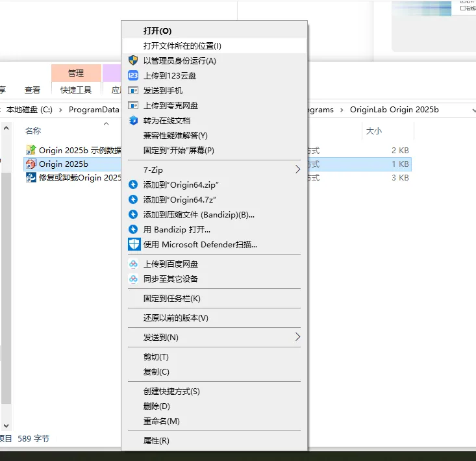
Task: Click the Origin 2025b 示例数据 file icon
Action: pyautogui.click(x=31, y=150)
